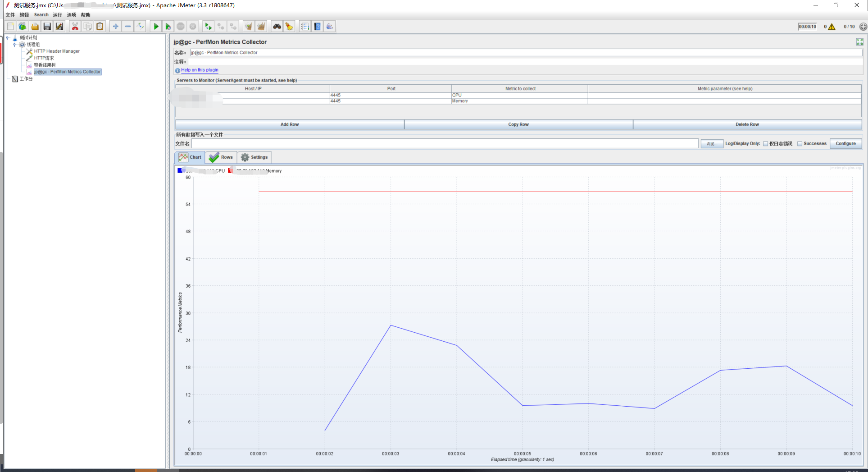The width and height of the screenshot is (868, 472).
Task: Open the Help on this plugin link
Action: (200, 70)
